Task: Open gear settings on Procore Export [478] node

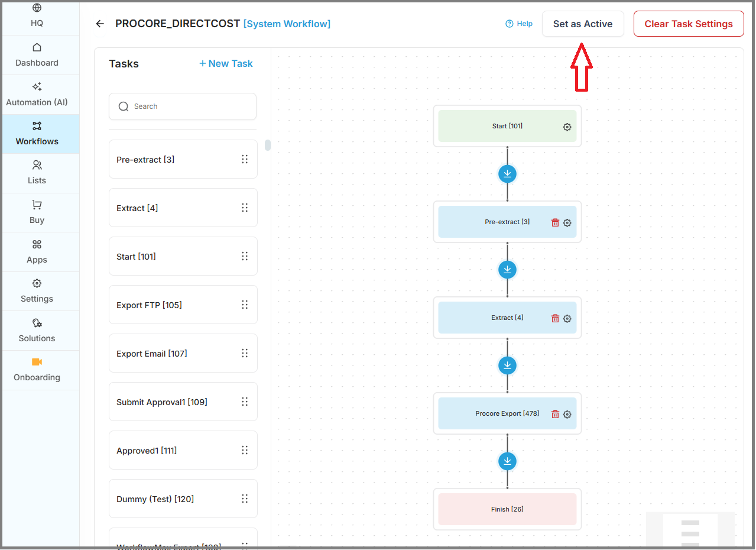Action: coord(567,414)
